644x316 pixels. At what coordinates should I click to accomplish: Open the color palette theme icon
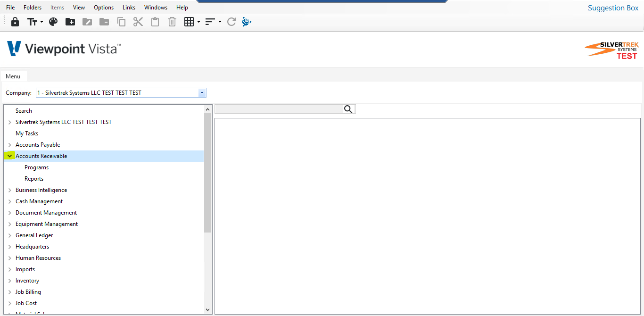[x=53, y=22]
